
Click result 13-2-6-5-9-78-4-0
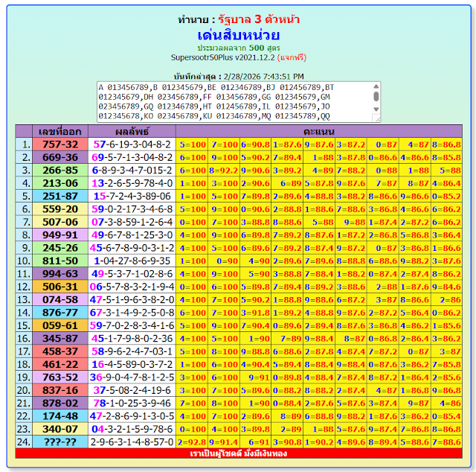click(132, 183)
